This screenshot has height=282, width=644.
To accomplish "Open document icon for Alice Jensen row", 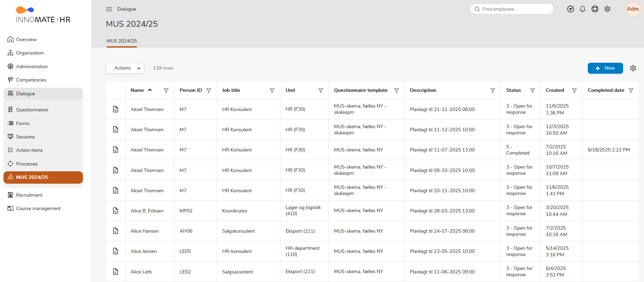I will pos(116,251).
